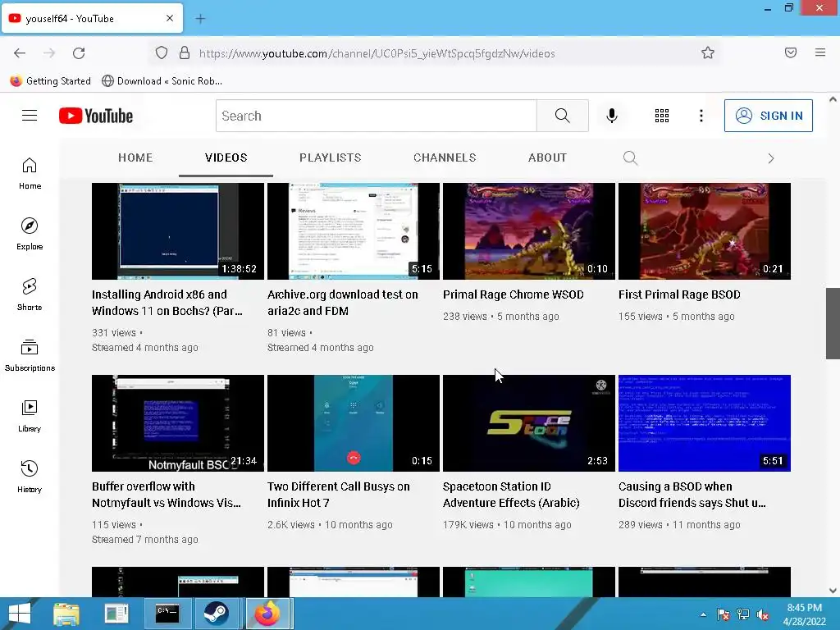Open Archive.org download test video title
Viewport: 840px width, 630px height.
[343, 303]
